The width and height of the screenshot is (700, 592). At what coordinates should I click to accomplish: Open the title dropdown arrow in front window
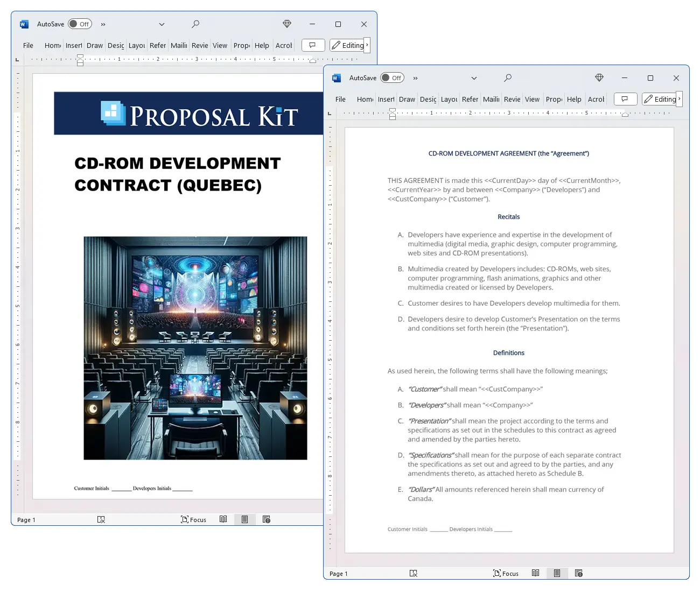click(474, 78)
